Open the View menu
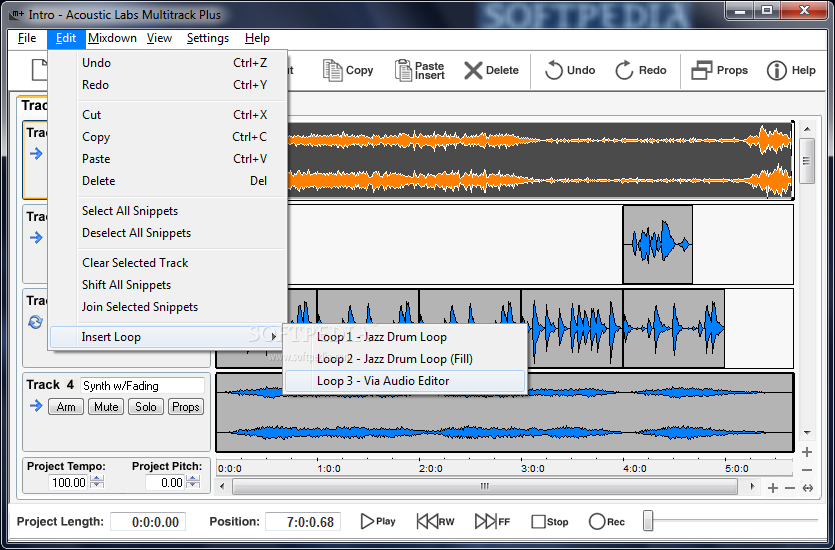The height and width of the screenshot is (550, 835). [x=159, y=38]
